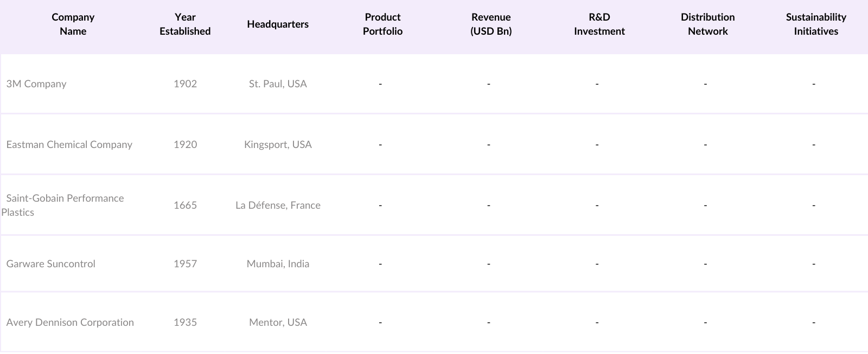Screen dimensions: 868x354
Task: Click the Mumbai, India cell
Action: 278,264
